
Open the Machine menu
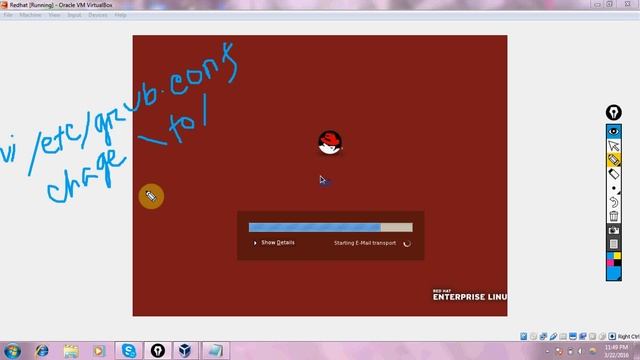click(x=30, y=15)
